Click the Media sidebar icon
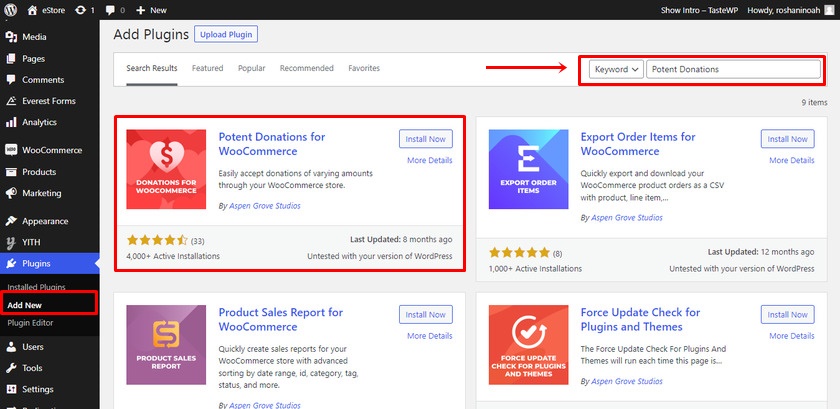This screenshot has width=840, height=409. (x=11, y=37)
